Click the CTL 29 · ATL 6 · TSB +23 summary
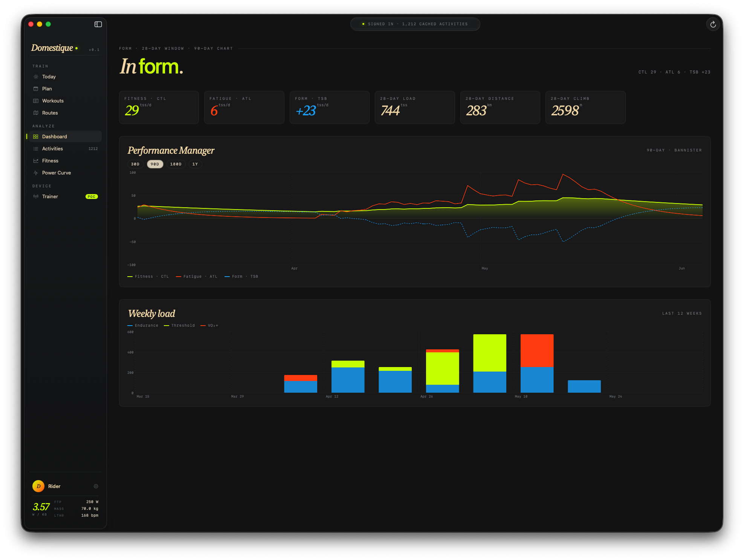 click(x=674, y=72)
